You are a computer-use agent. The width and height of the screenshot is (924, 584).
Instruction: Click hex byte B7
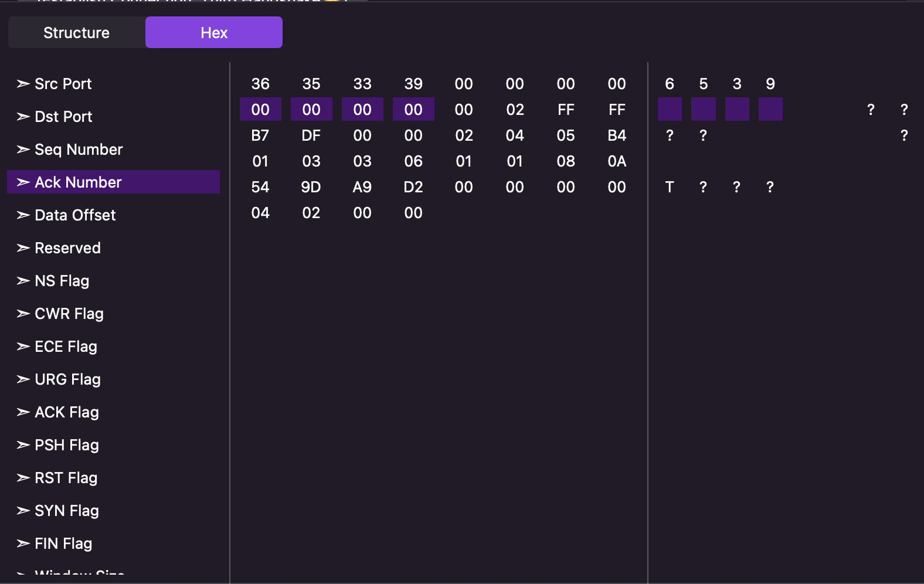point(260,135)
